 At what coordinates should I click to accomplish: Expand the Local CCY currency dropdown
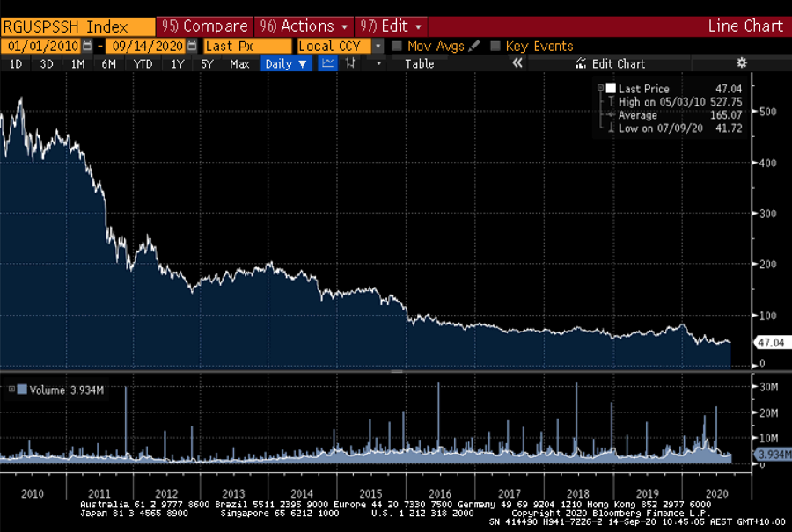click(x=378, y=46)
